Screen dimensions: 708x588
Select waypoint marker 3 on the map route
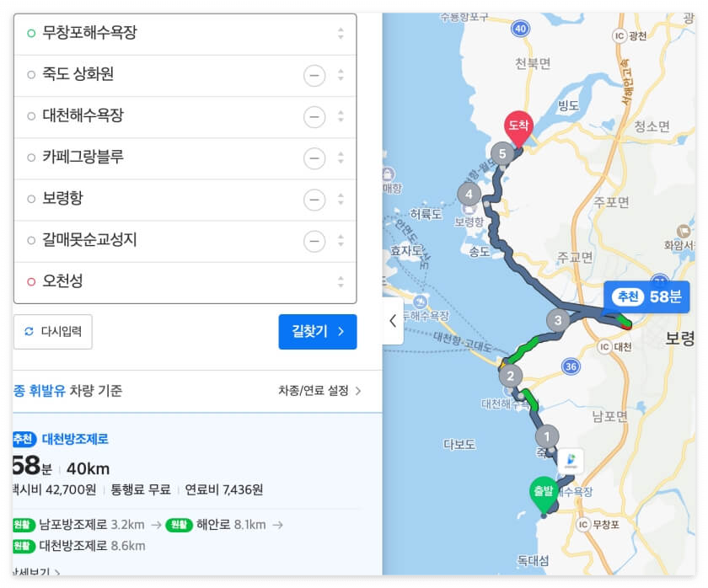pyautogui.click(x=560, y=321)
